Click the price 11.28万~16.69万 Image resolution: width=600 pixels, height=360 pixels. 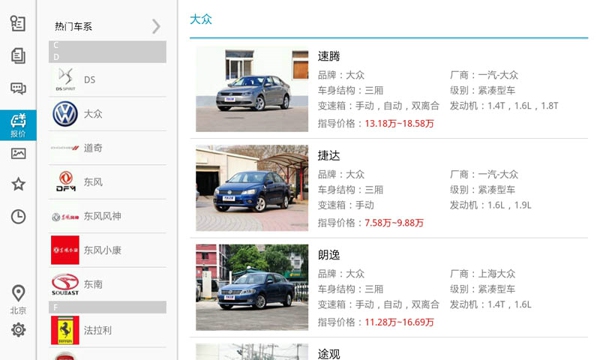click(399, 323)
